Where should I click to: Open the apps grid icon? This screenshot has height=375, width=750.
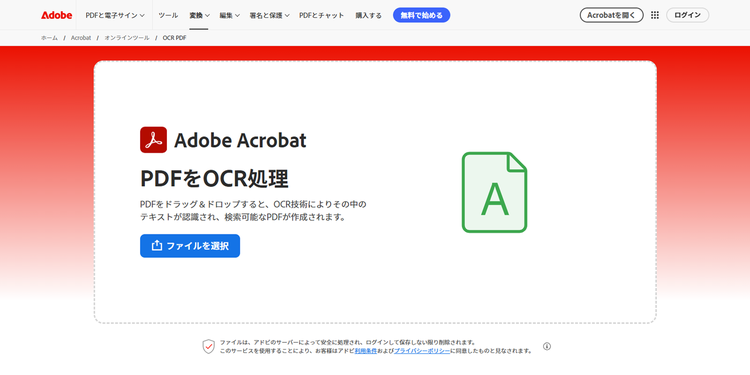(x=655, y=15)
